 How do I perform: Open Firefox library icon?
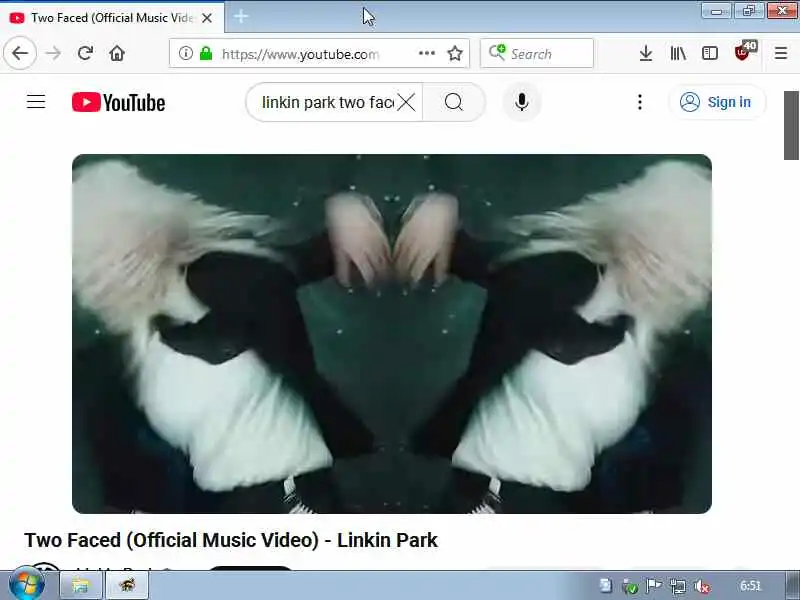[678, 53]
